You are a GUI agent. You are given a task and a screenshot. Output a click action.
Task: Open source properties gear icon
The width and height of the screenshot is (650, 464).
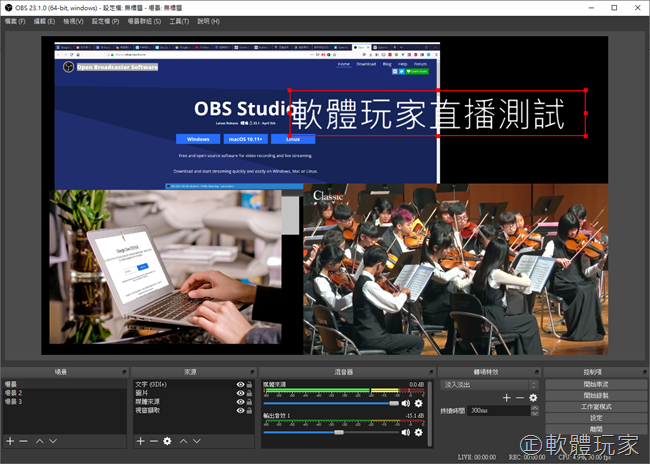coord(167,441)
